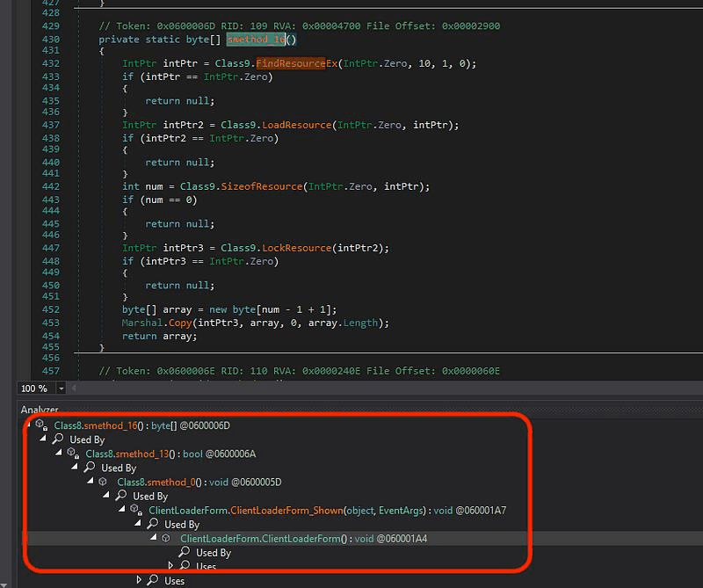The image size is (703, 588).
Task: Open the 100 % zoom dropdown arrow
Action: click(61, 388)
